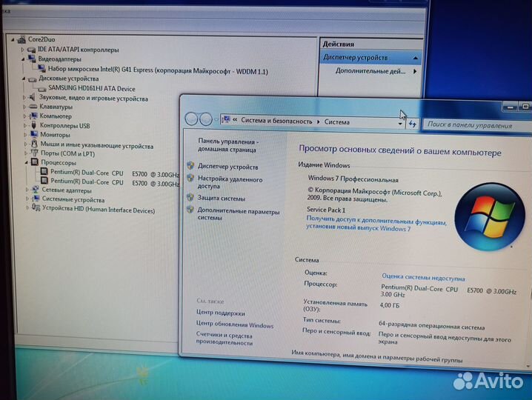Screen dimensions: 532x400
Task: Click the Мониторы category icon
Action: click(34, 134)
